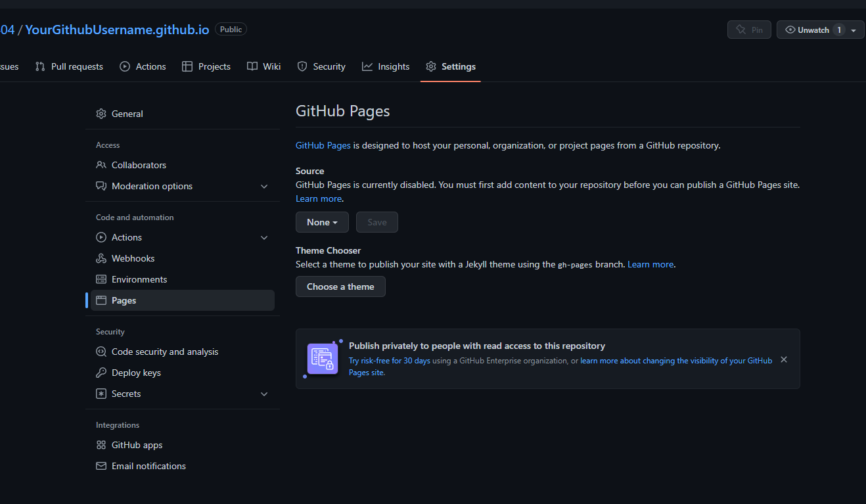
Task: Open the GitHub apps settings
Action: click(x=183, y=445)
